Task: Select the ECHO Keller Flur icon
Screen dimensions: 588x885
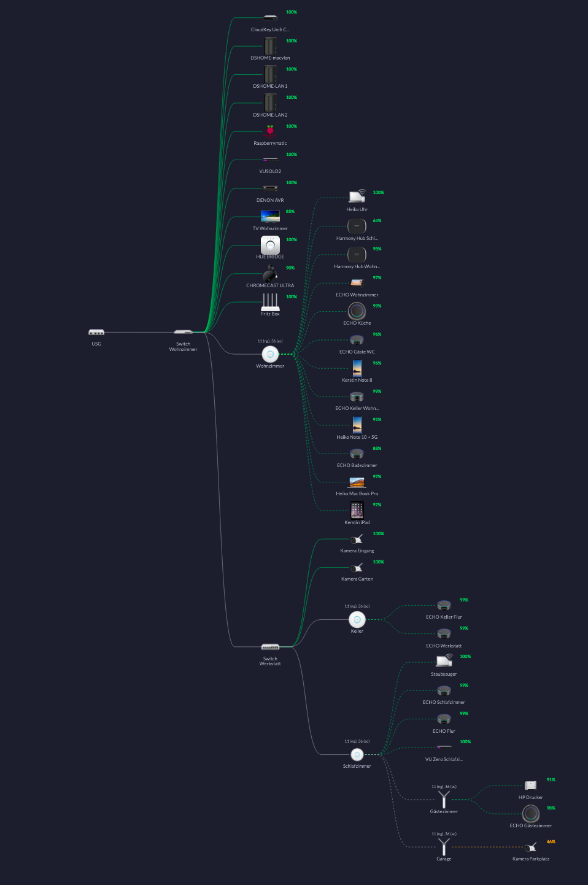Action: tap(444, 605)
